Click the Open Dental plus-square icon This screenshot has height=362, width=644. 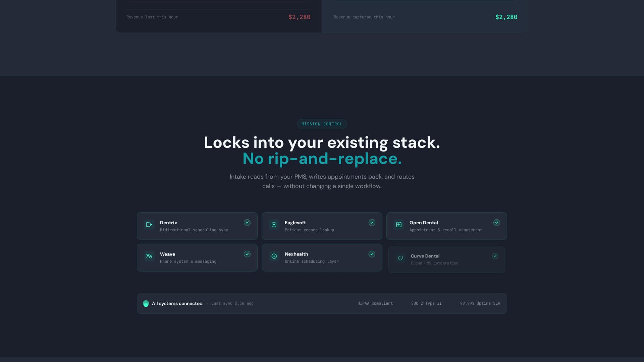(399, 225)
